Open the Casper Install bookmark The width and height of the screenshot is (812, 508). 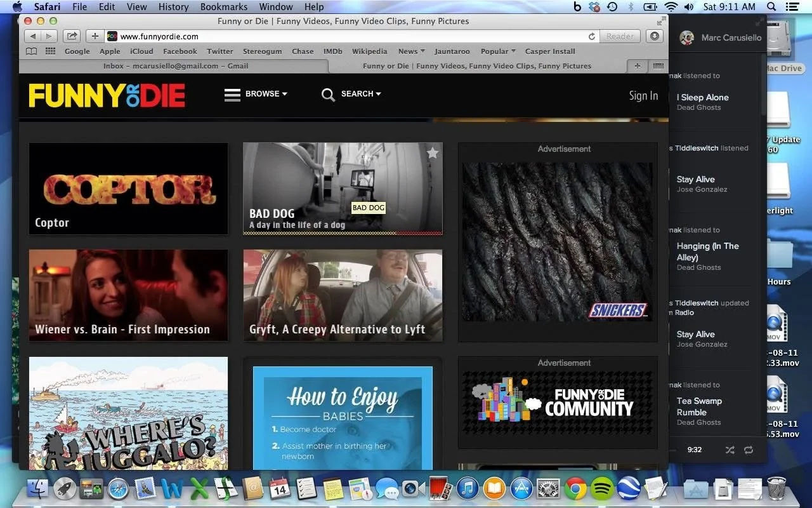pos(550,51)
